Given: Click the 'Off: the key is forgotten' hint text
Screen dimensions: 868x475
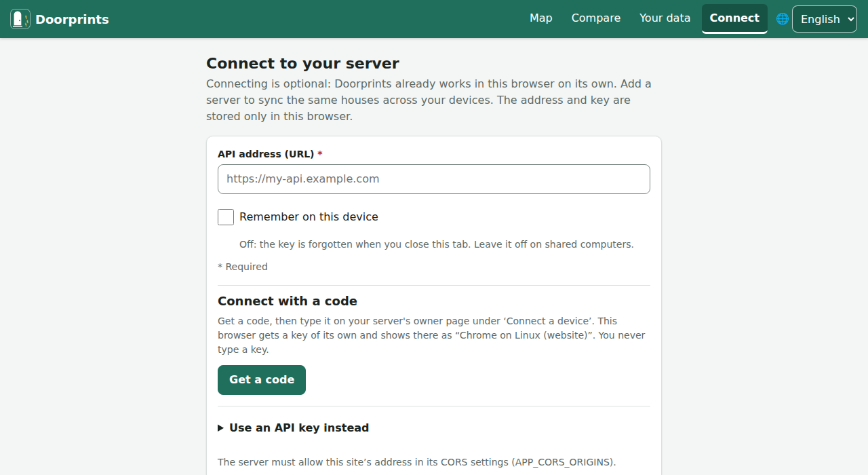Looking at the screenshot, I should (x=437, y=244).
